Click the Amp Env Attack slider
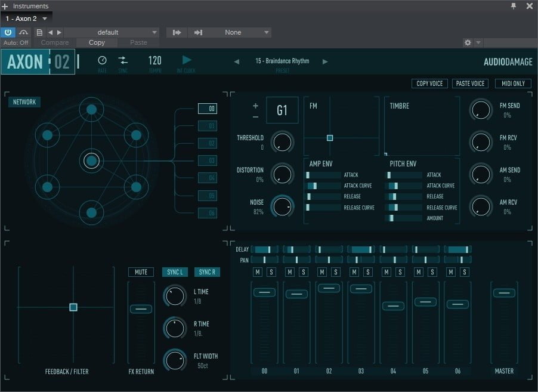 323,175
